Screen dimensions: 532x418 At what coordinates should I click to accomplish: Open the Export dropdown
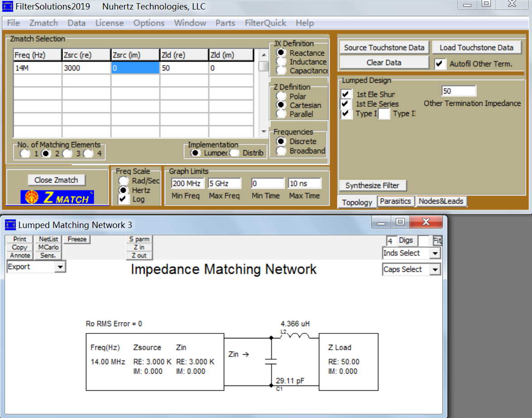(x=60, y=267)
